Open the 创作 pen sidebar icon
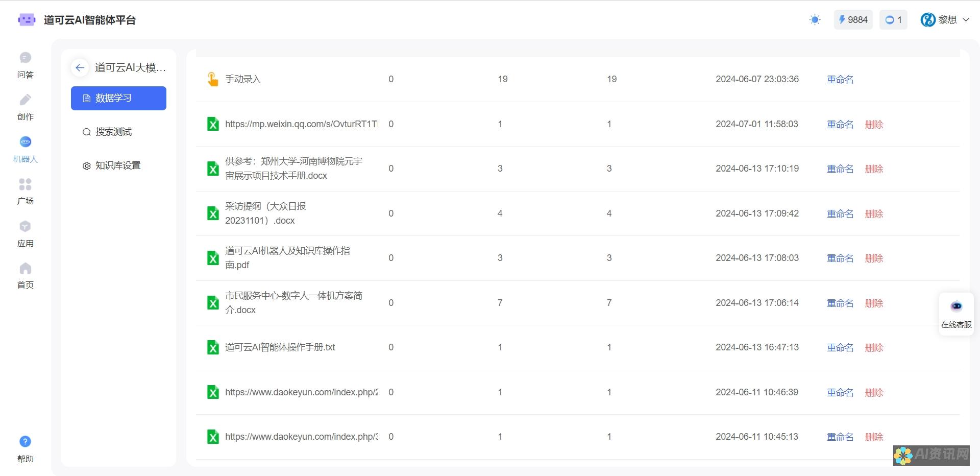The height and width of the screenshot is (476, 980). point(25,100)
